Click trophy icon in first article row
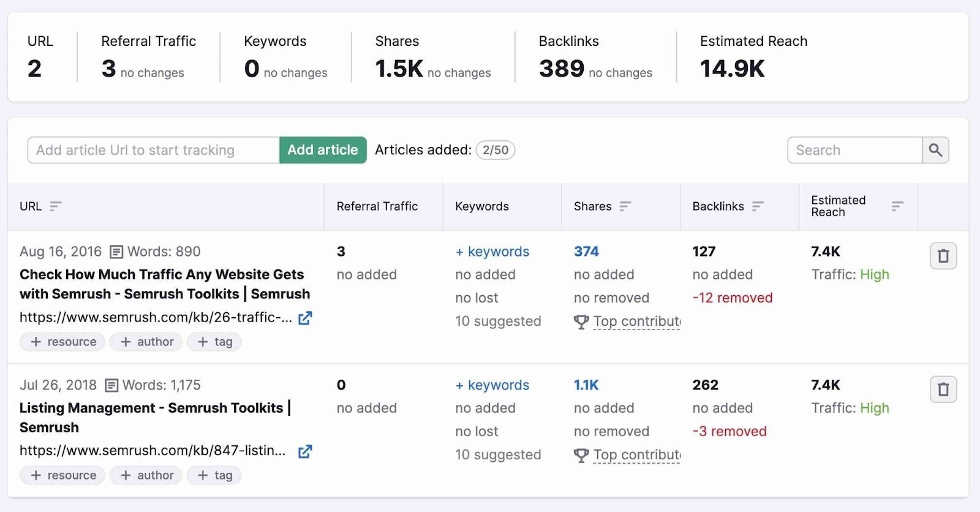The width and height of the screenshot is (980, 512). point(581,322)
